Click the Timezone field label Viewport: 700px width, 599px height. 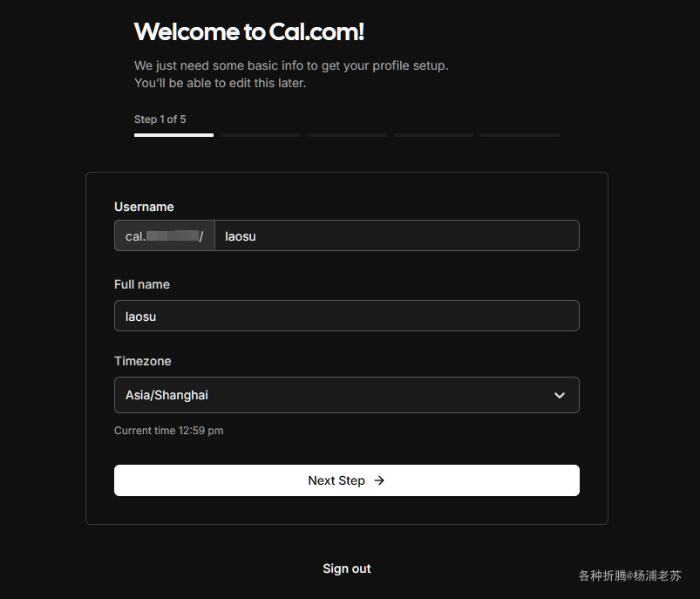point(142,361)
